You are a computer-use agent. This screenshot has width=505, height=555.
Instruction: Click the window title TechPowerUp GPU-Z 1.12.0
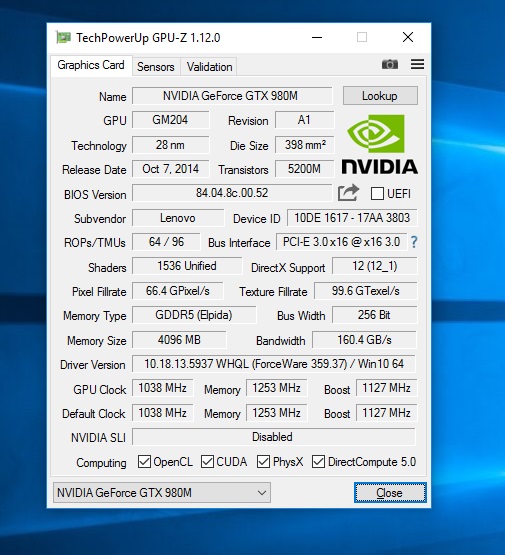tap(148, 38)
